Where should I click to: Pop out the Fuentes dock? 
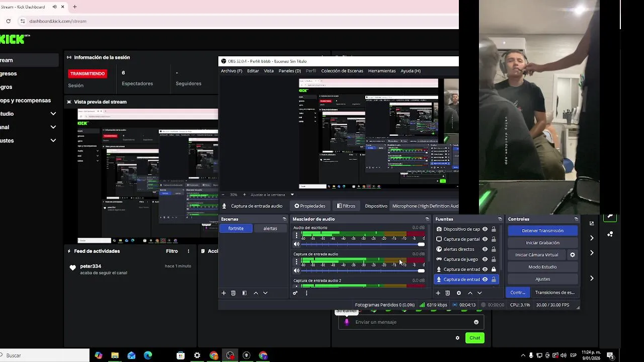pyautogui.click(x=500, y=219)
